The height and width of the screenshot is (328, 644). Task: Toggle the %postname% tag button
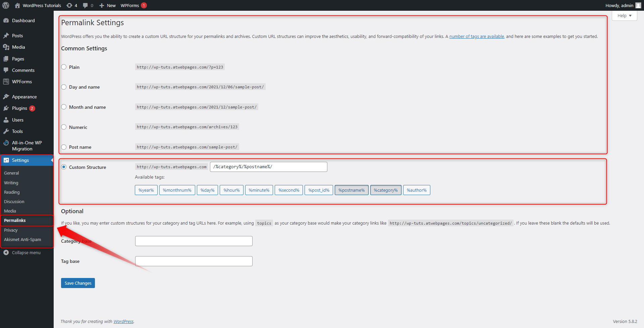coord(352,190)
